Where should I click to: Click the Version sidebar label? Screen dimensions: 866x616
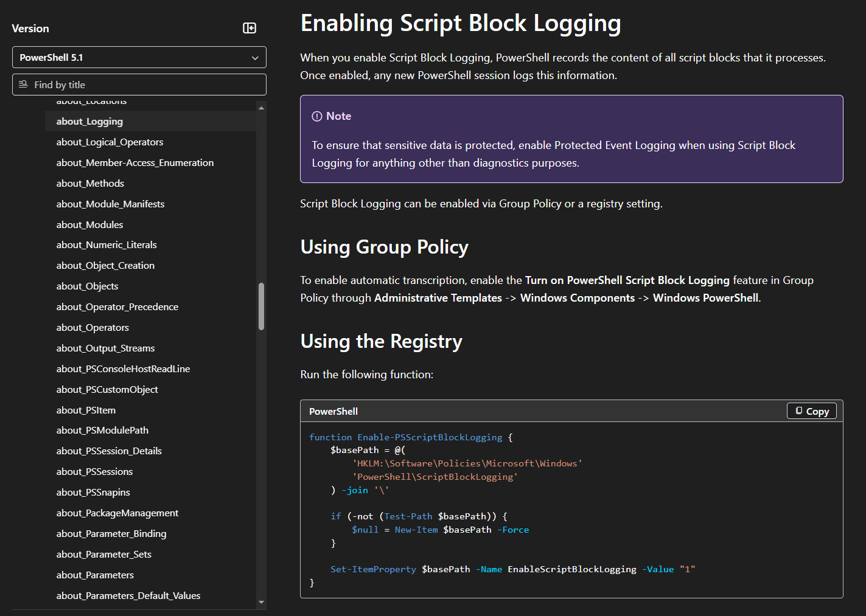coord(30,29)
